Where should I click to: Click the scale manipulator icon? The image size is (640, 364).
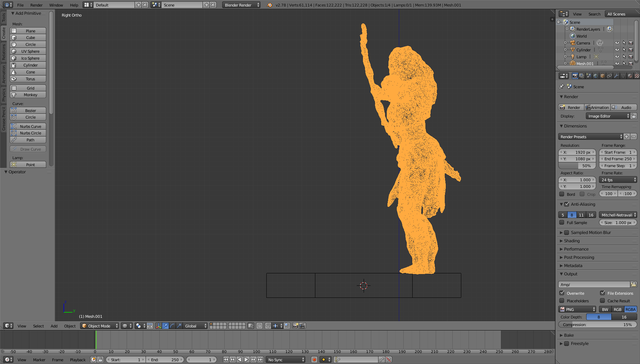(x=179, y=326)
